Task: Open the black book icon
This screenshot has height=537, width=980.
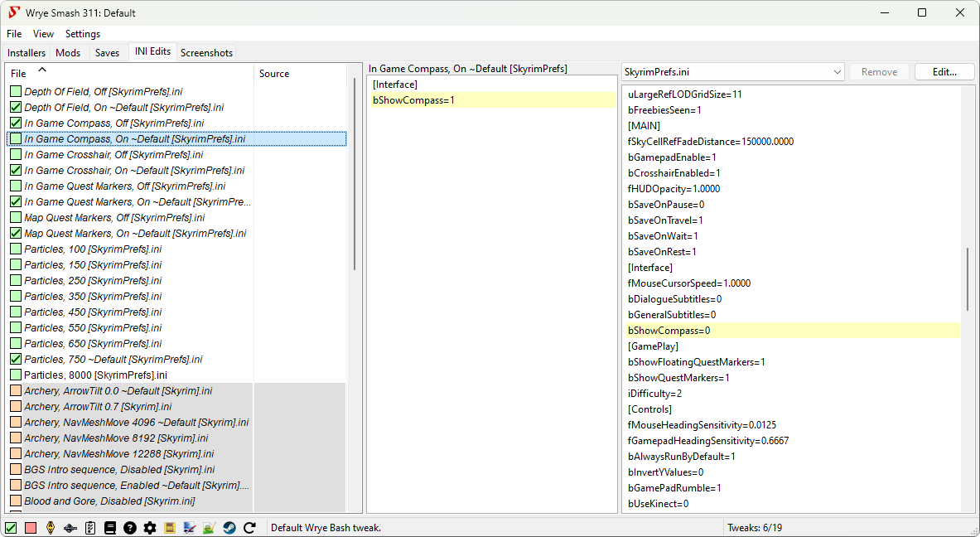Action: coord(110,528)
